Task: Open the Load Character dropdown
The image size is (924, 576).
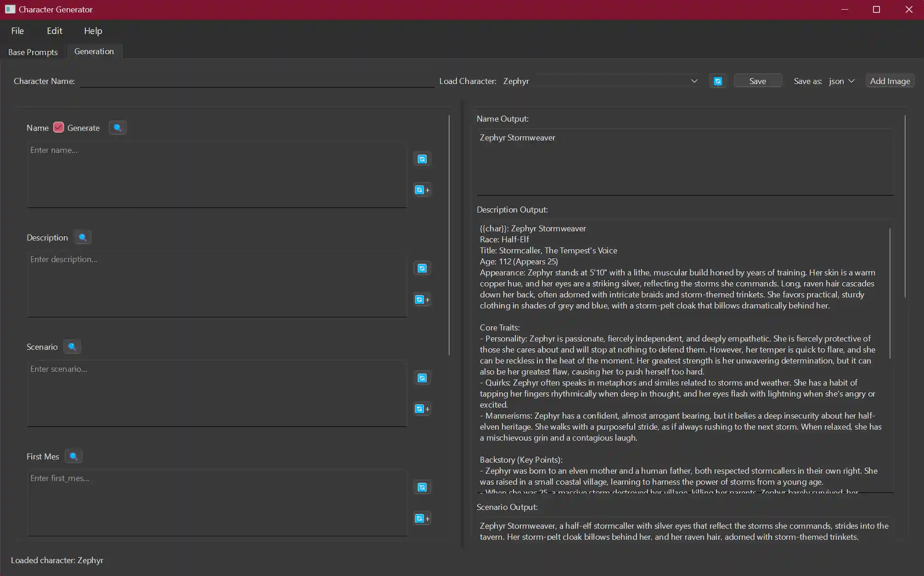Action: [x=600, y=81]
